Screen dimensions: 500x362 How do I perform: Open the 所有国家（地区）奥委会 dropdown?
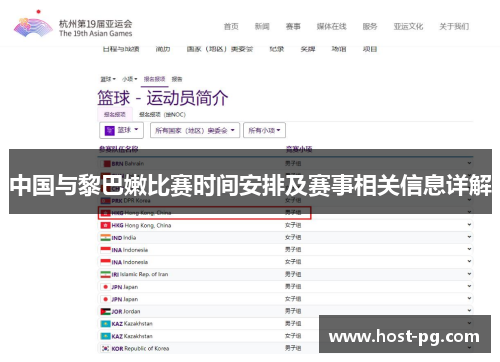point(195,130)
